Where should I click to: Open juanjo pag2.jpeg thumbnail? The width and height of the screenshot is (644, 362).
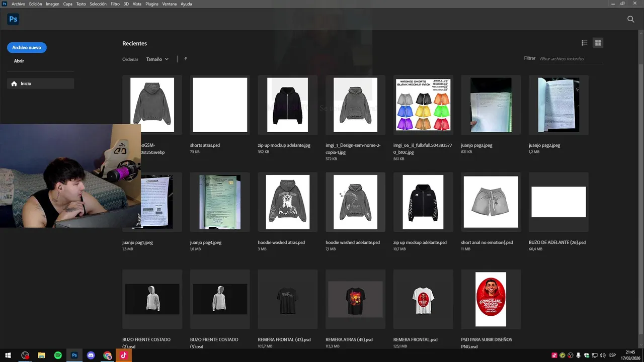[x=558, y=105]
